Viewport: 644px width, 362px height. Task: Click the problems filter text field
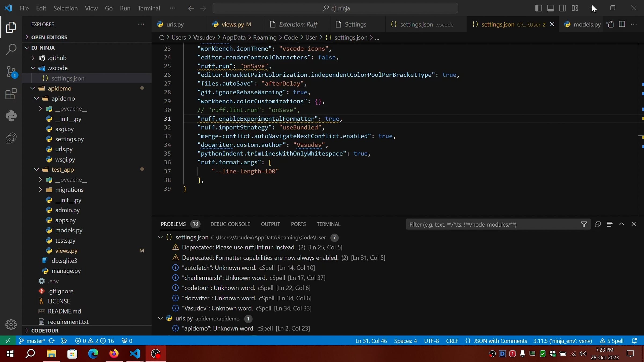pos(491,224)
